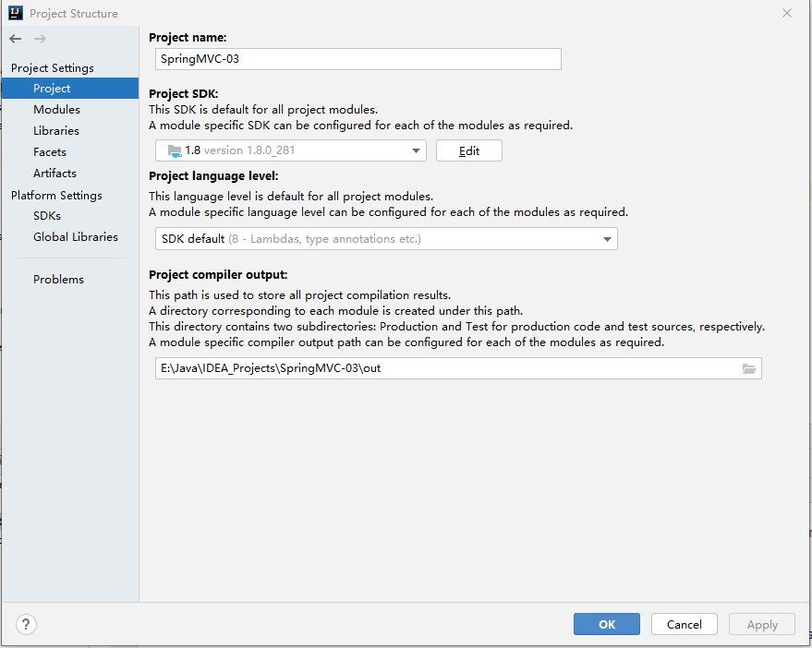
Task: Click the help question mark icon
Action: (26, 624)
